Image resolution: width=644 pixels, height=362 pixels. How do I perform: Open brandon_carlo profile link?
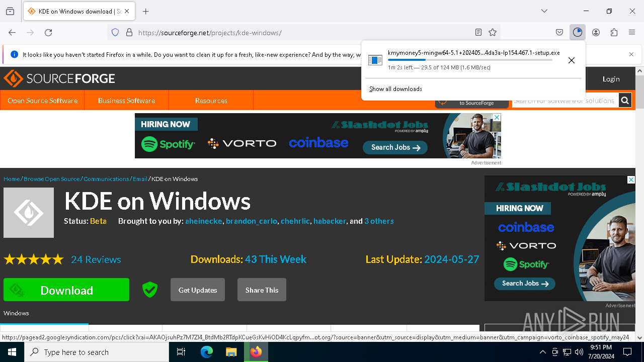tap(252, 221)
